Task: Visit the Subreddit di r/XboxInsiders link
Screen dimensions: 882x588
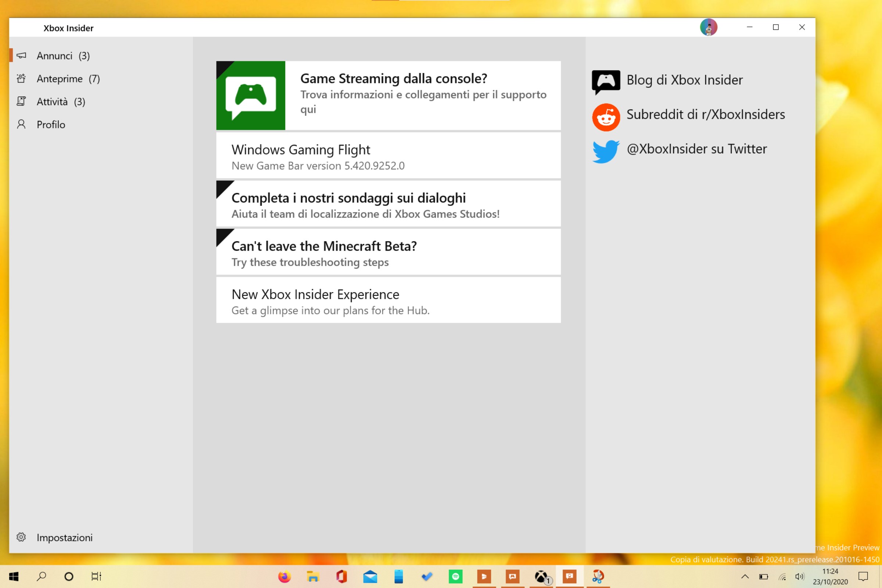Action: 706,114
